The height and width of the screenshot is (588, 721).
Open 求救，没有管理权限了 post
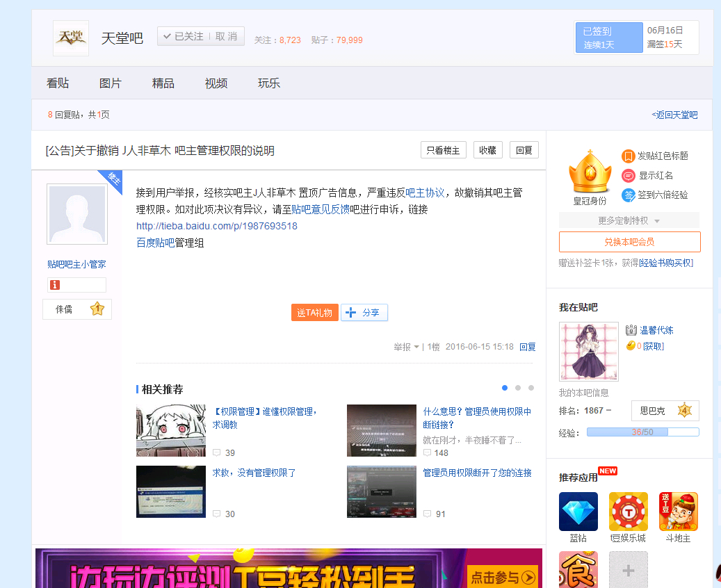[254, 473]
